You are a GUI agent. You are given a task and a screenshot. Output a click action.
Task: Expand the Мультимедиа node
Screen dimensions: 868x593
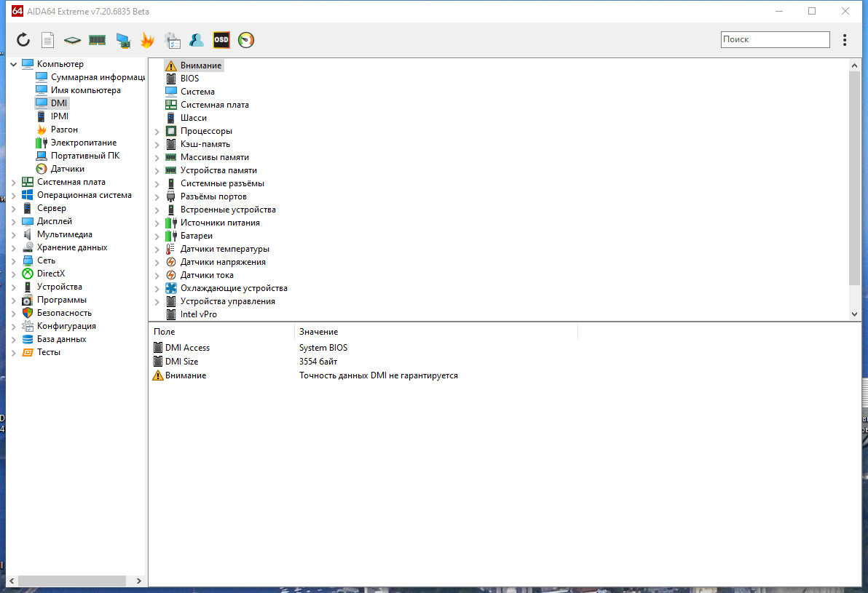13,234
